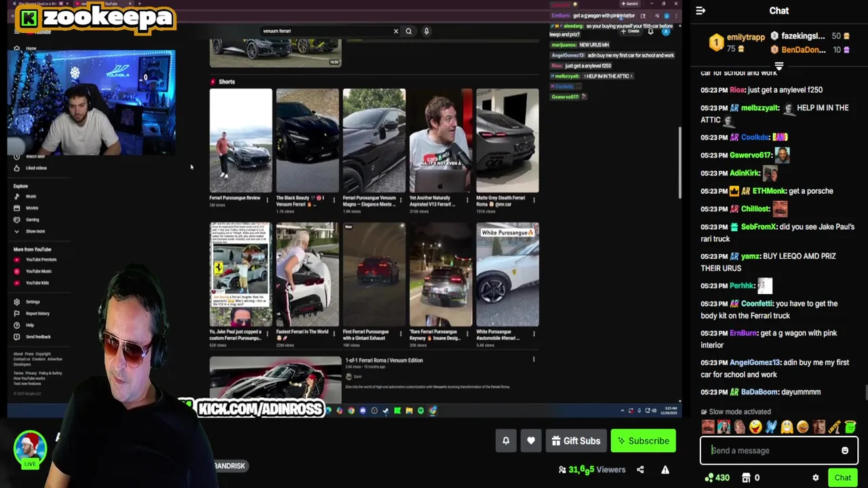Open the 1-of-1 Ferrari Roma Venuum Edition title
This screenshot has height=488, width=868.
coord(384,361)
